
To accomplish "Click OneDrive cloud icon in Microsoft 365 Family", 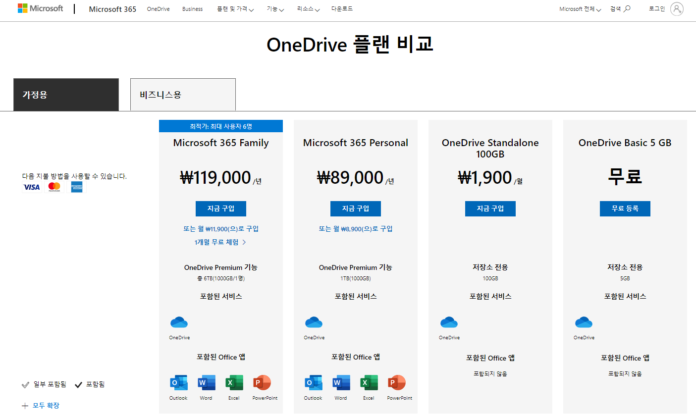I will click(x=179, y=322).
